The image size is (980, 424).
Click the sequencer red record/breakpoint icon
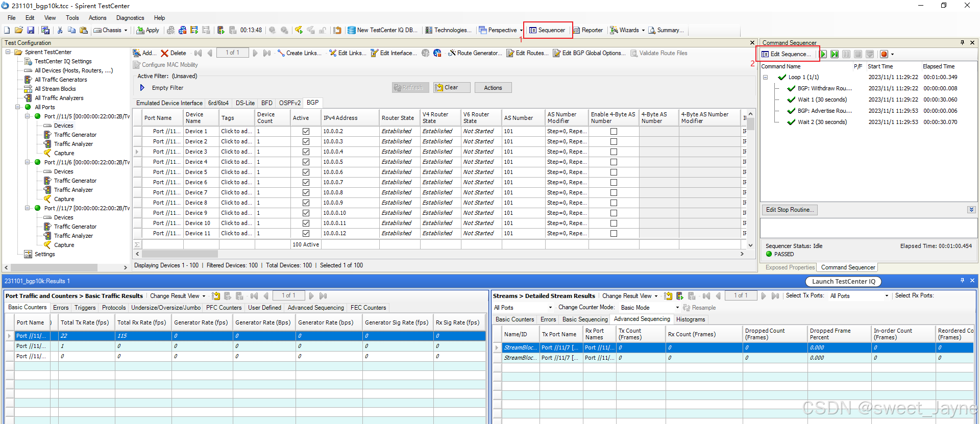[884, 54]
